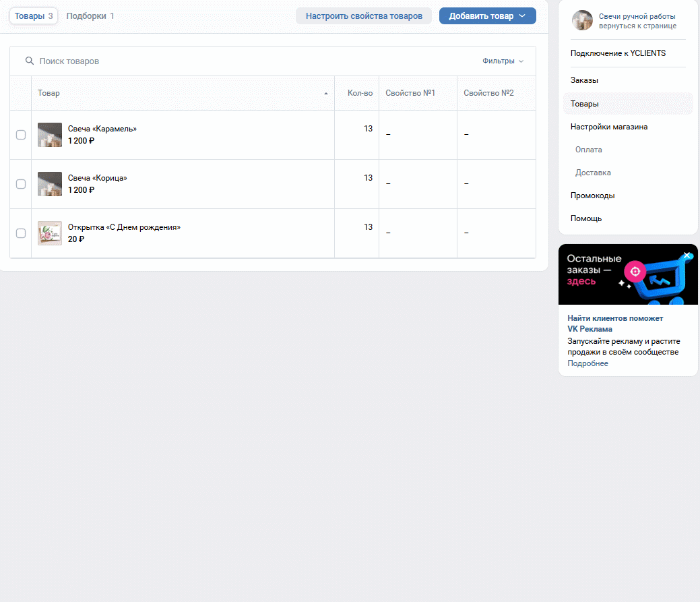
Task: Select checkbox for Свеча «Карамель»
Action: click(21, 135)
